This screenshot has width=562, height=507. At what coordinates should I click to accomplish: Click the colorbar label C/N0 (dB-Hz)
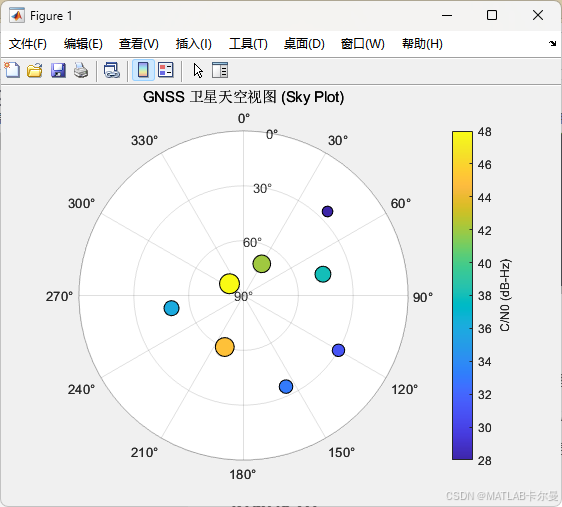pos(505,295)
